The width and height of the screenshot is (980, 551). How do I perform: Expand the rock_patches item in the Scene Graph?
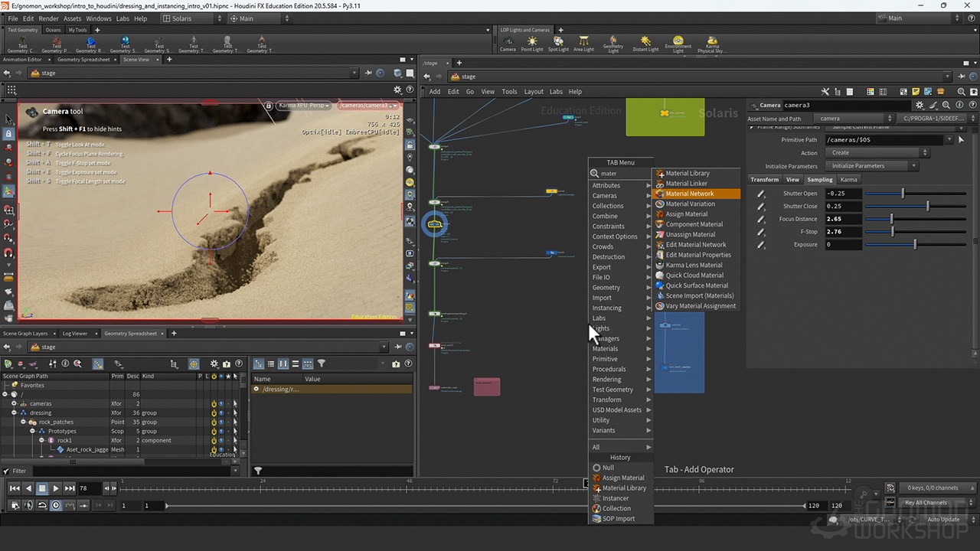[24, 422]
